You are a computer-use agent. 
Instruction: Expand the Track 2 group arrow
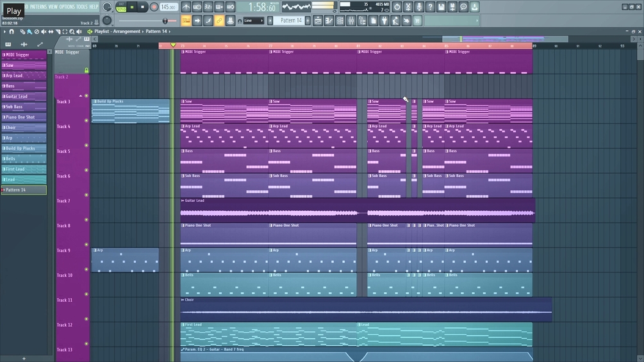click(x=81, y=95)
